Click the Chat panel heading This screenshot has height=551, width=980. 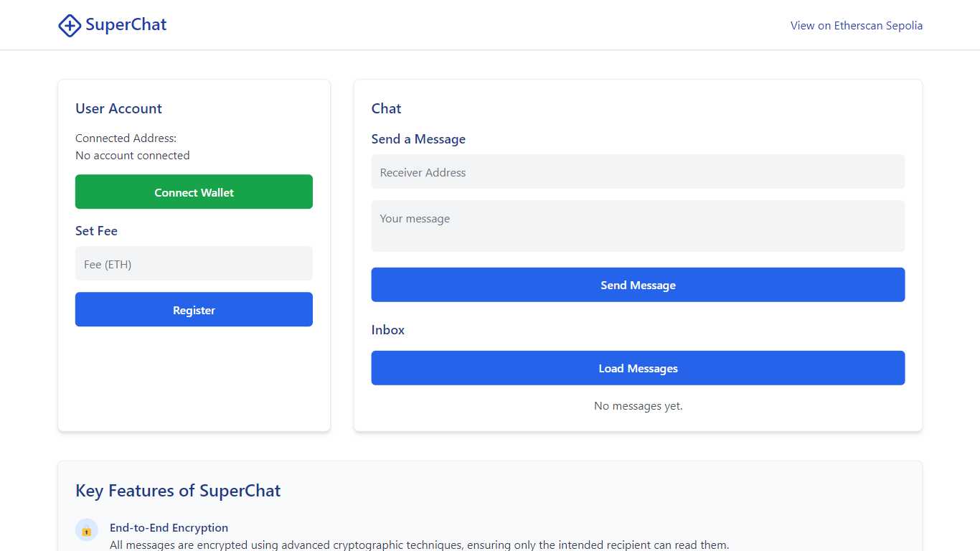(386, 109)
